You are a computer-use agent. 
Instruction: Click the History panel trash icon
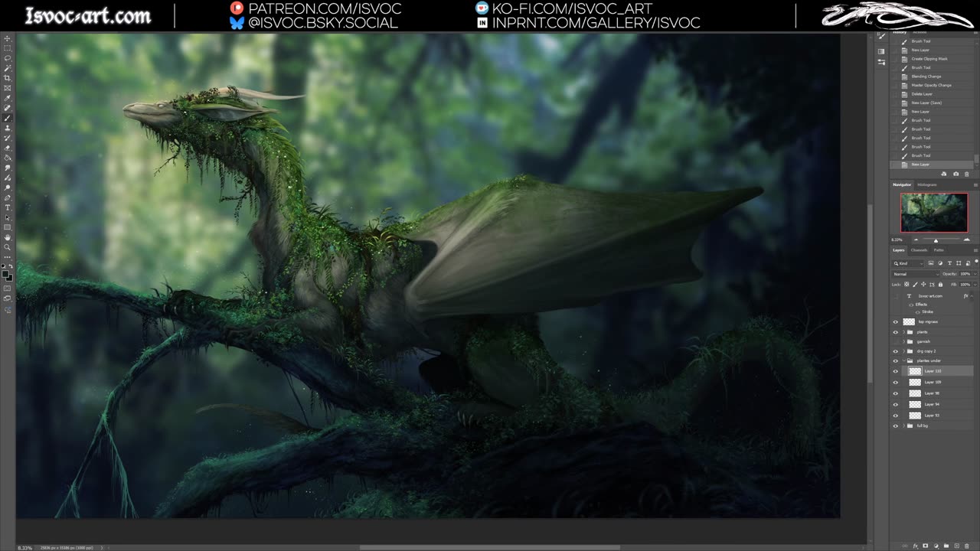click(966, 174)
